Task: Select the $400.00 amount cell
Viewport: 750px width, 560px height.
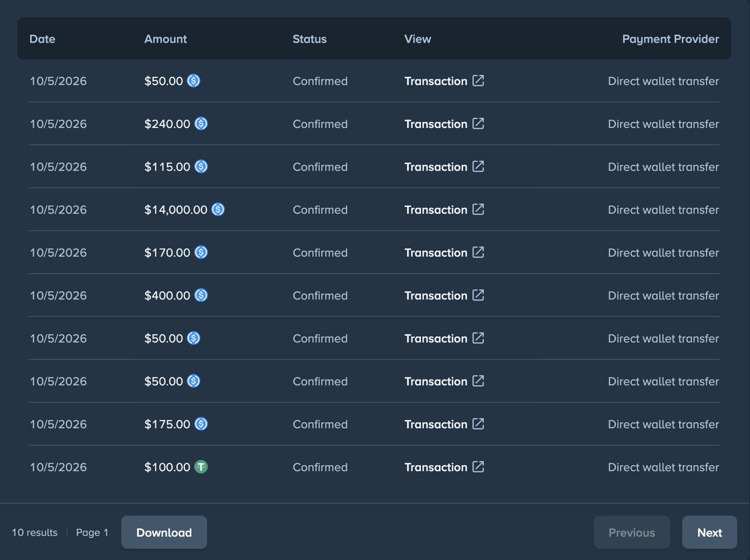Action: click(168, 295)
